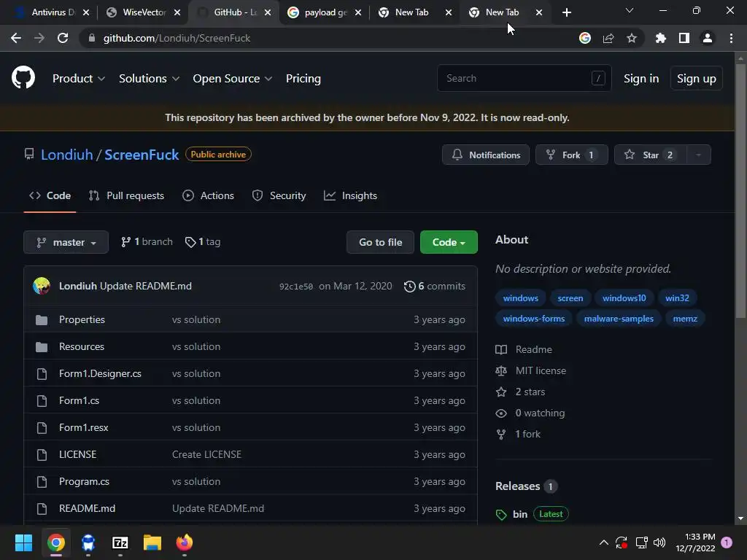Reload the page with refresh icon

coord(63,38)
